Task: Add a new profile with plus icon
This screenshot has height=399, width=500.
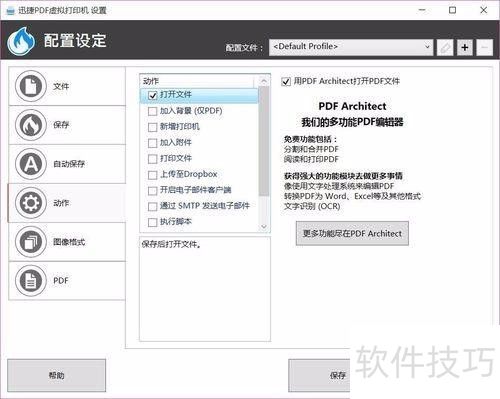Action: [465, 48]
